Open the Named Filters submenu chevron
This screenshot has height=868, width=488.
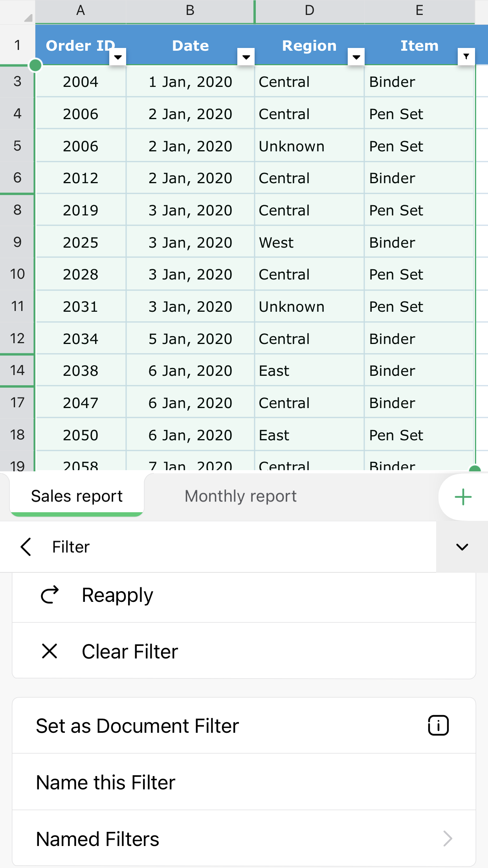pyautogui.click(x=448, y=839)
